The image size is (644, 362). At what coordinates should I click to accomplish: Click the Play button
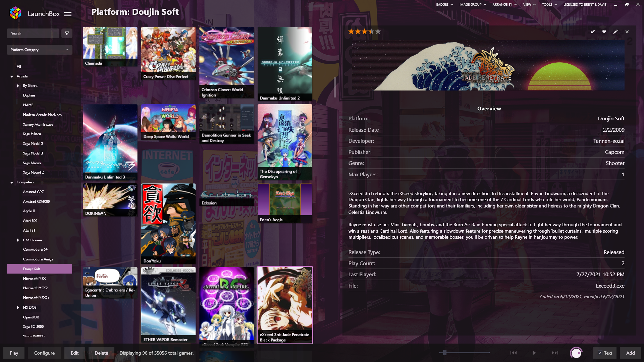[x=14, y=353]
